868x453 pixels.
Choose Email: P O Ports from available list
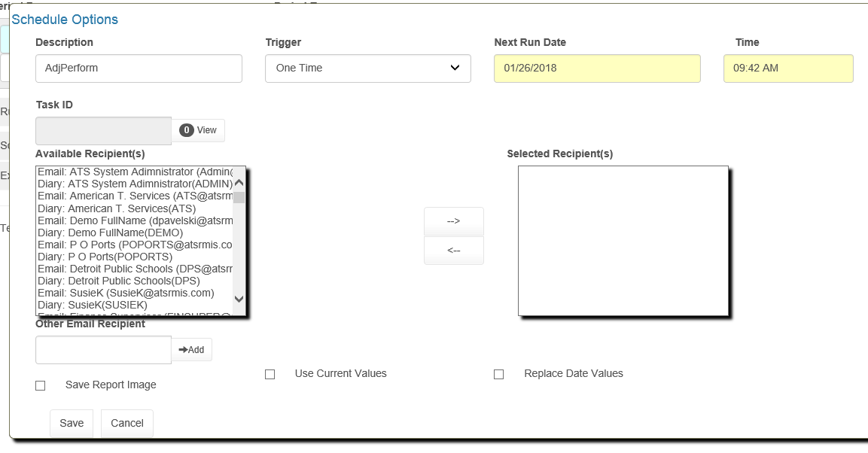click(x=136, y=245)
